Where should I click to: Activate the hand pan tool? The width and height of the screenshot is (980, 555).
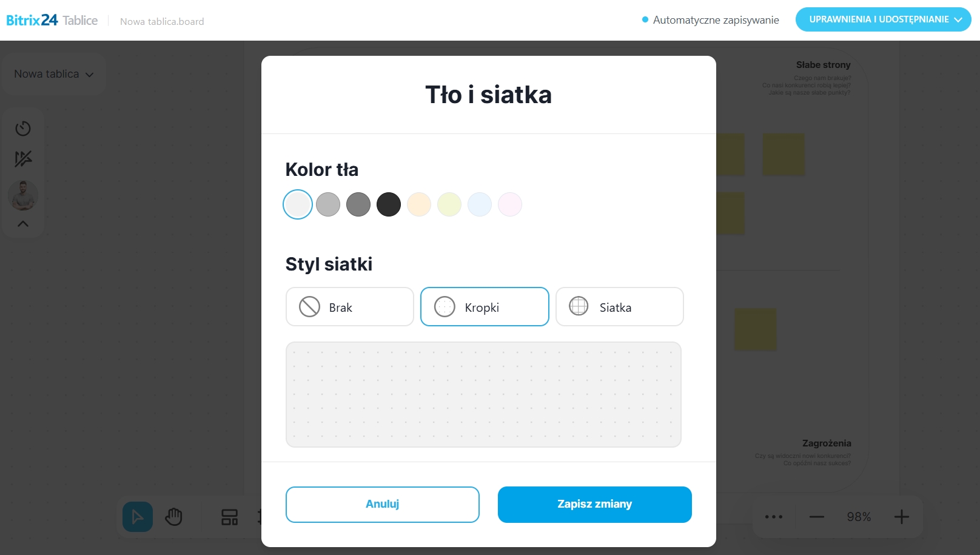coord(174,517)
